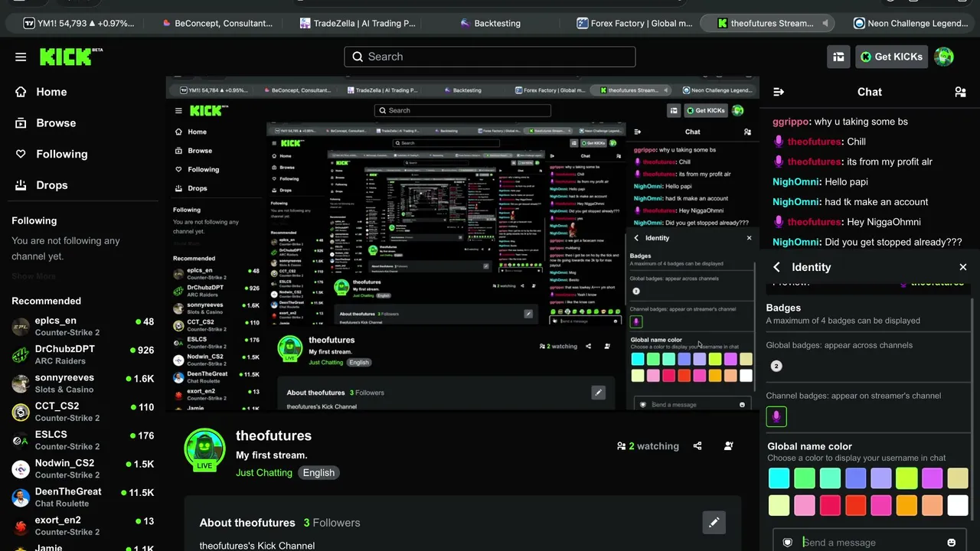Open eplcs_en channel avatar
The width and height of the screenshot is (980, 551).
click(21, 327)
